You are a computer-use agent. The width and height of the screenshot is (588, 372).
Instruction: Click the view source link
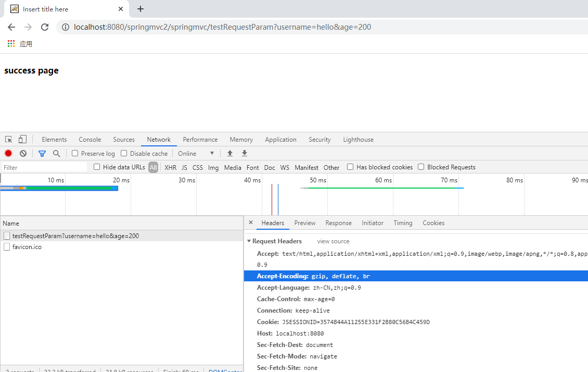(333, 241)
